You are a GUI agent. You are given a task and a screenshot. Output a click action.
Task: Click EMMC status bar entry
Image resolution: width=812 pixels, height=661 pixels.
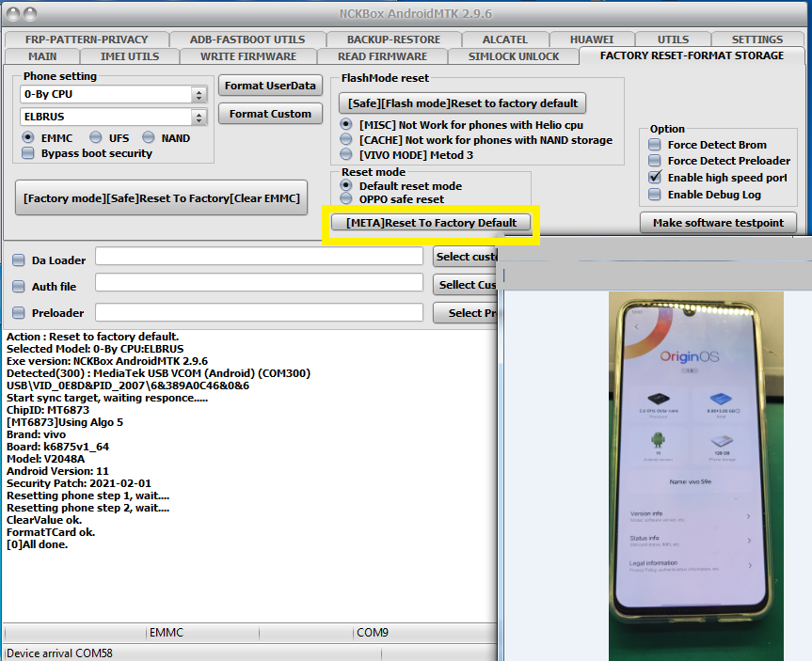tap(167, 633)
